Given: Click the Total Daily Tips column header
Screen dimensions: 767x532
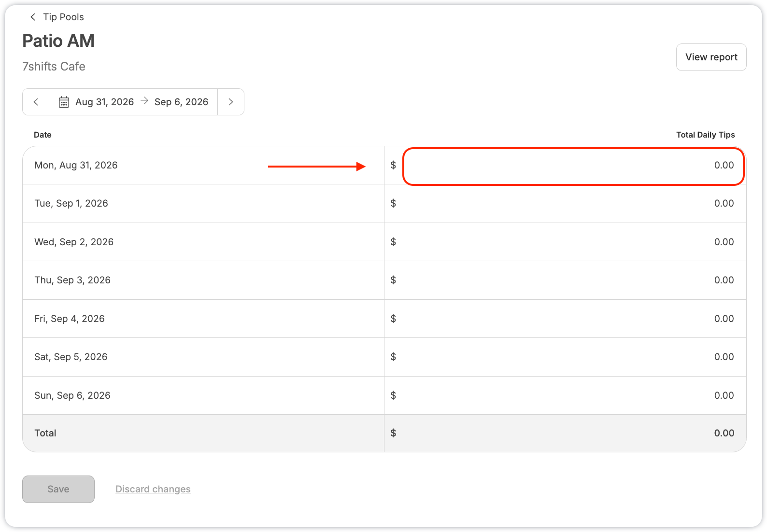Looking at the screenshot, I should coord(705,135).
